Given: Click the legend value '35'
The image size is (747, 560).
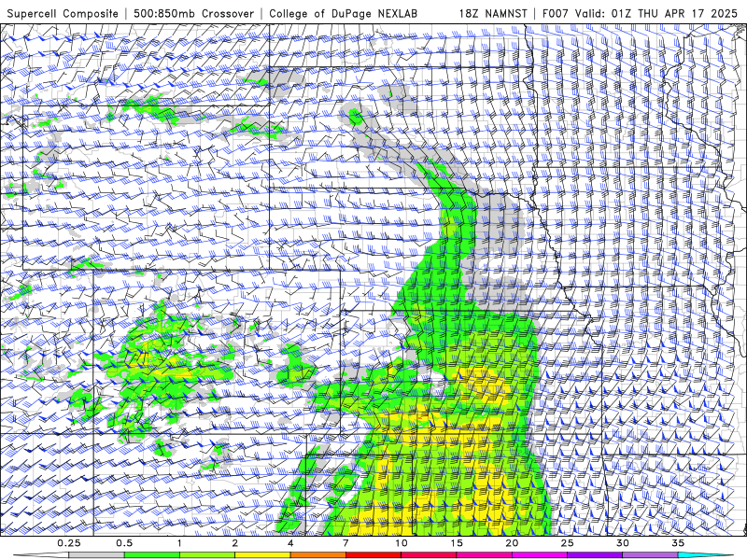Looking at the screenshot, I should coord(678,543).
